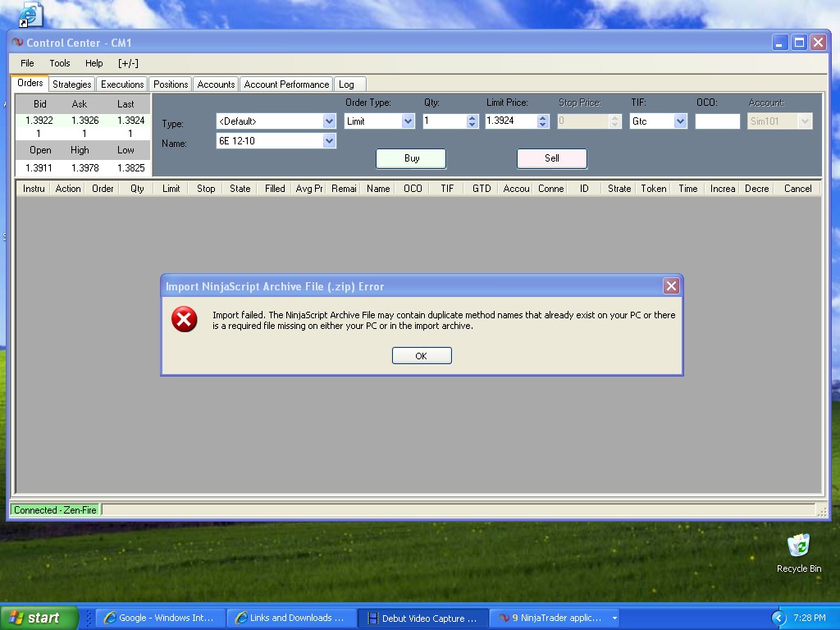Expand the Type dropdown showing Default

[x=329, y=121]
